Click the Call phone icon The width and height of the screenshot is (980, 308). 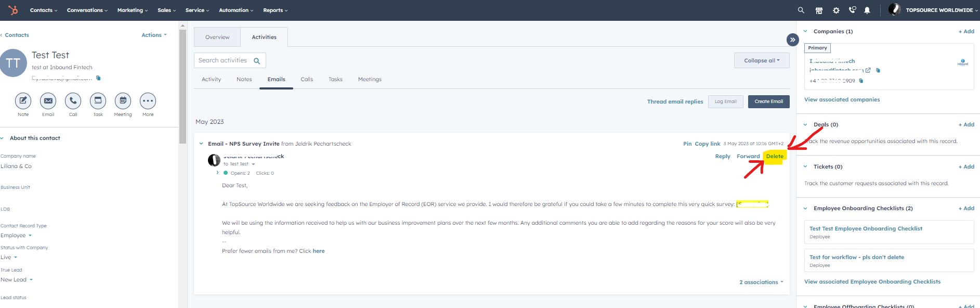click(x=73, y=101)
